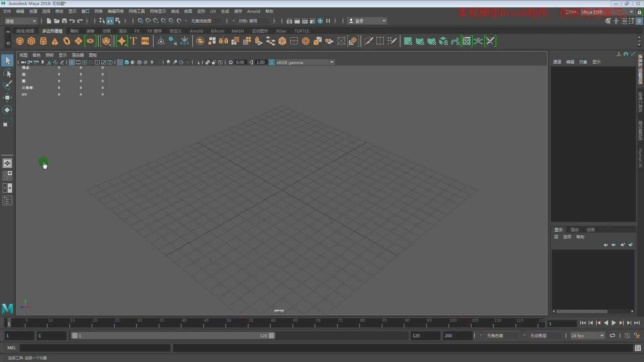Click the MEL command input field

95,348
